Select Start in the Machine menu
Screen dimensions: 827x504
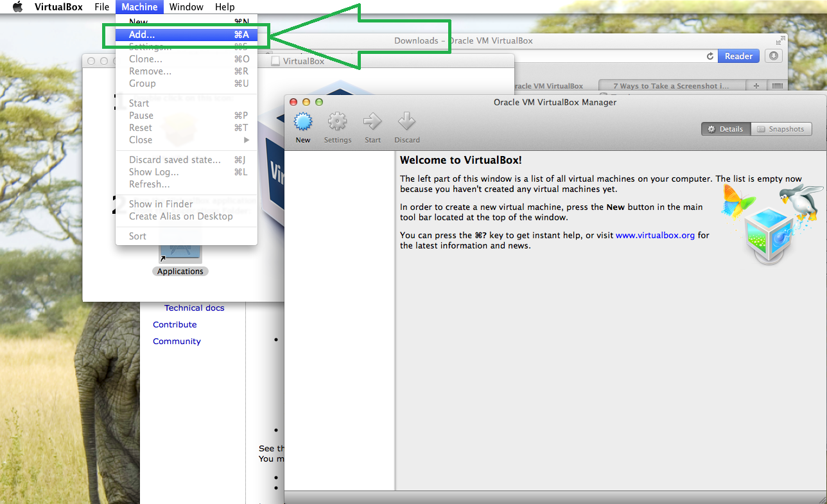pos(186,103)
